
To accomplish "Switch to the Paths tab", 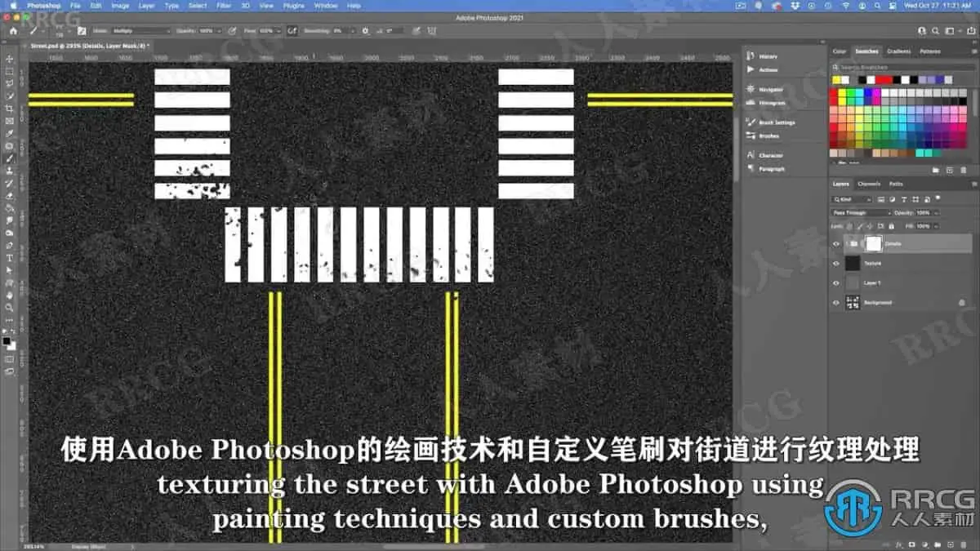I will pos(896,184).
